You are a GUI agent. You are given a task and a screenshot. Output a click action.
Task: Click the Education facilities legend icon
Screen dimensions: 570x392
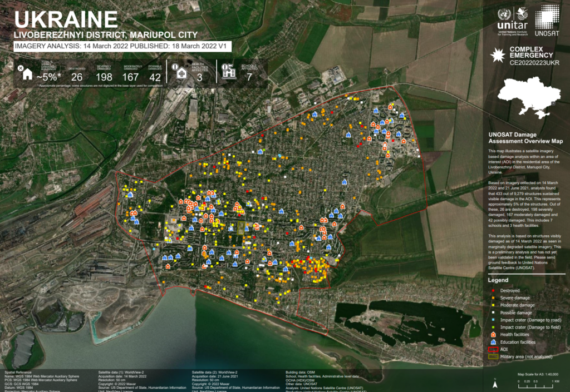point(492,342)
